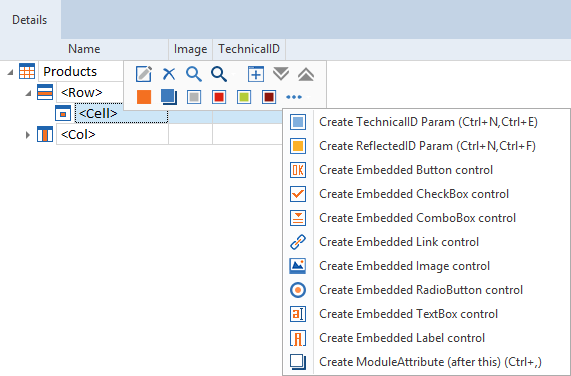Open dropdown arrow beside second magnifier
Screen dimensions: 571x376
pyautogui.click(x=233, y=74)
